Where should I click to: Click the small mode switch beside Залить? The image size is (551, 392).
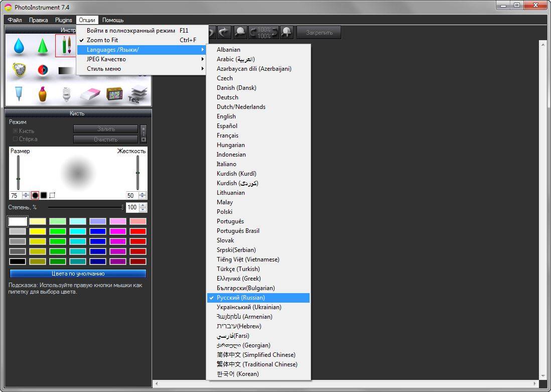[144, 134]
